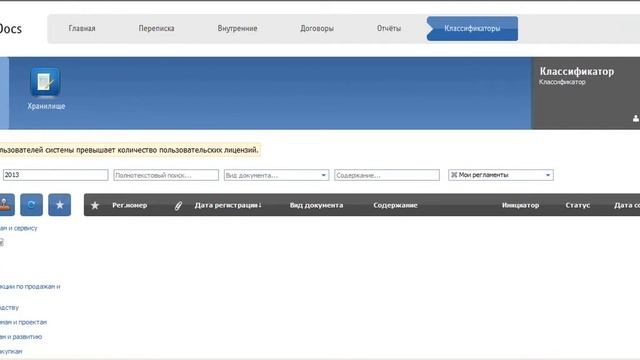Open link ending 'и проектам'
Viewport: 640px width, 360px height.
(23, 322)
